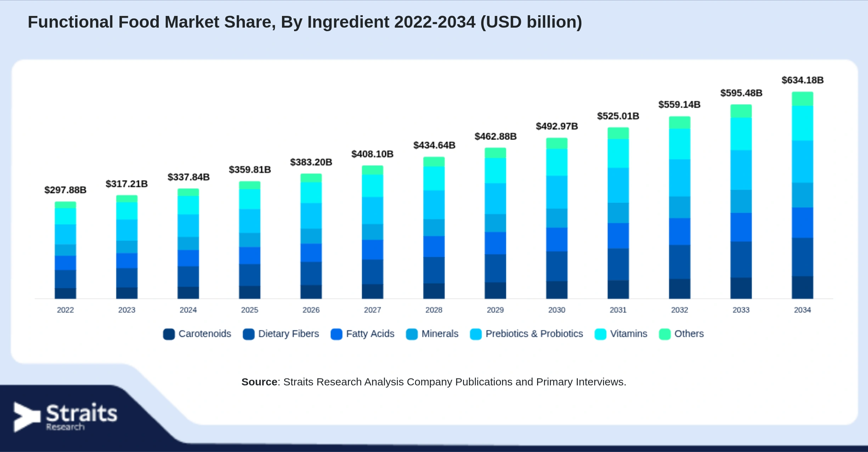Click the chart title text
Viewport: 868px width, 452px height.
click(x=305, y=22)
